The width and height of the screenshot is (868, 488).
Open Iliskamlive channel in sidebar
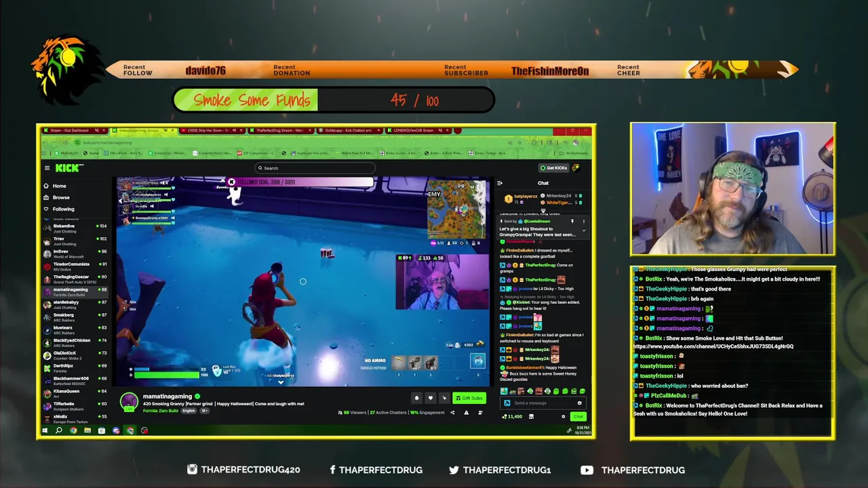(x=75, y=228)
